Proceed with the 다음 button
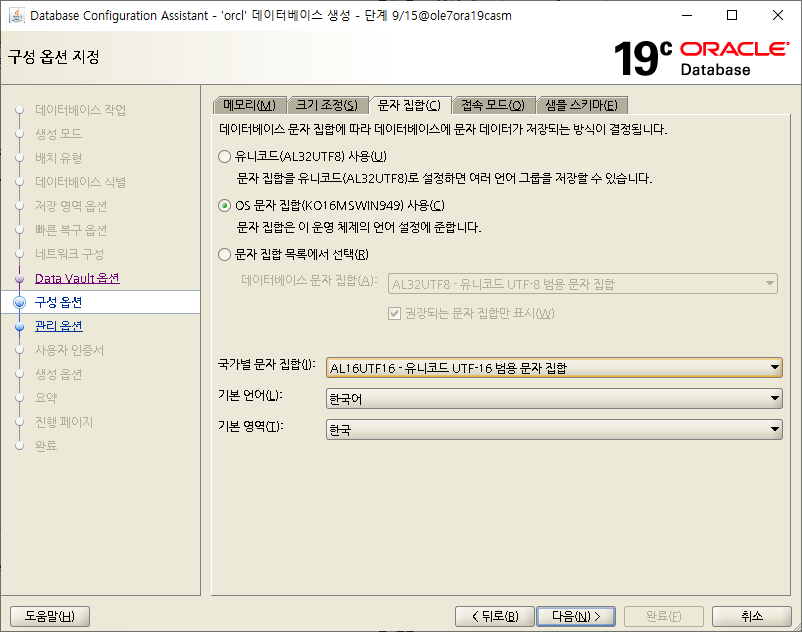 point(576,616)
